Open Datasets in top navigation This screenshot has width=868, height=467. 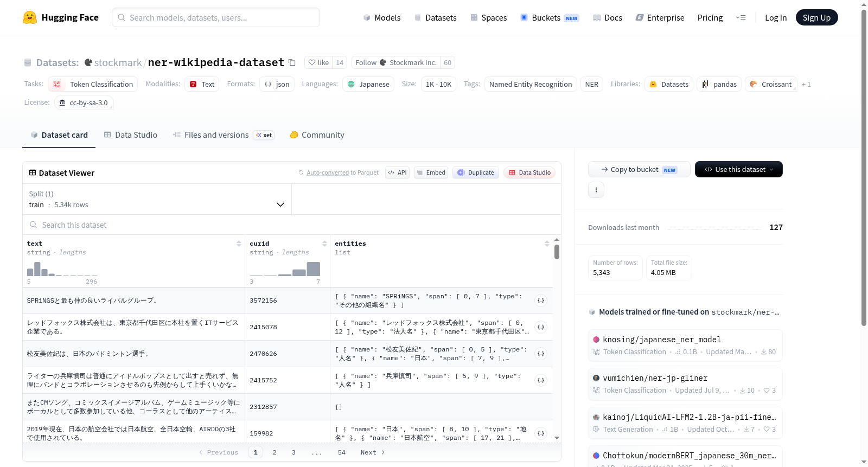click(436, 17)
